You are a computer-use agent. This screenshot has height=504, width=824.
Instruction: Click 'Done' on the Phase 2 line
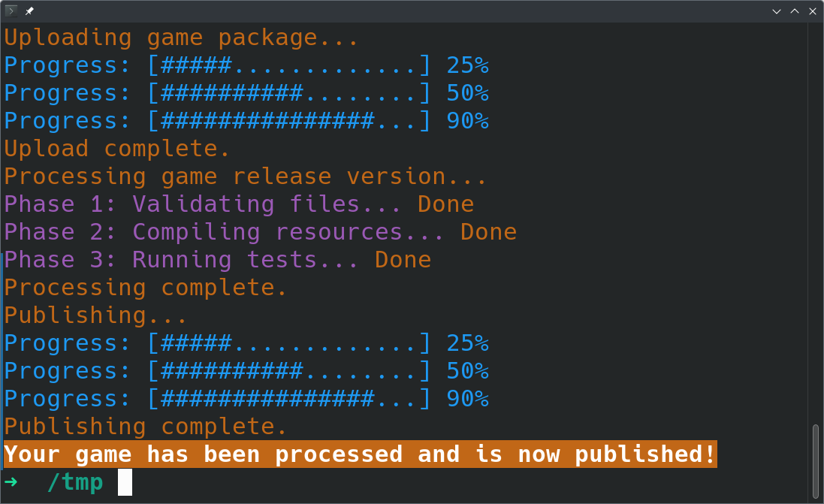(x=489, y=232)
